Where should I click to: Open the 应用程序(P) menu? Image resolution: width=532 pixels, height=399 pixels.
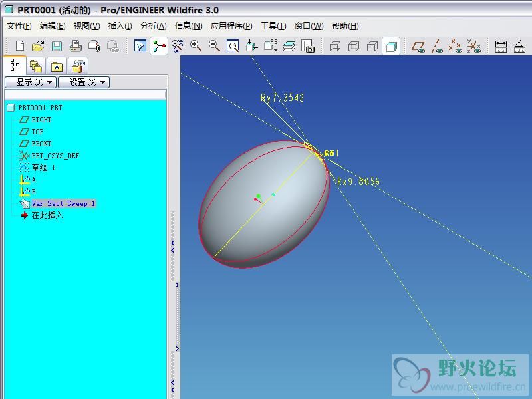(x=231, y=26)
